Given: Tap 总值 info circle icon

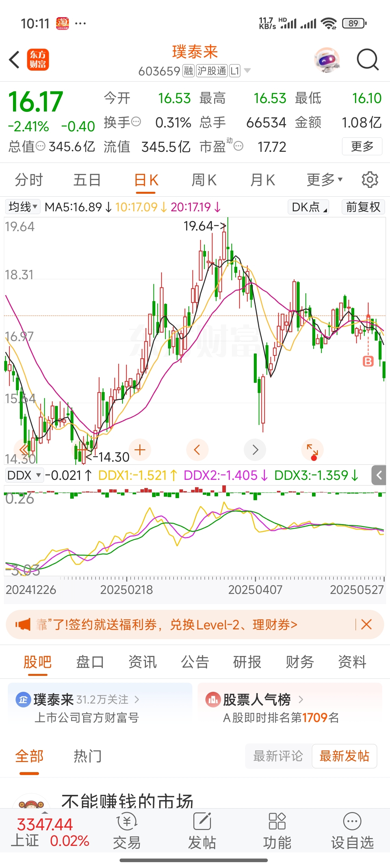Looking at the screenshot, I should [x=40, y=146].
